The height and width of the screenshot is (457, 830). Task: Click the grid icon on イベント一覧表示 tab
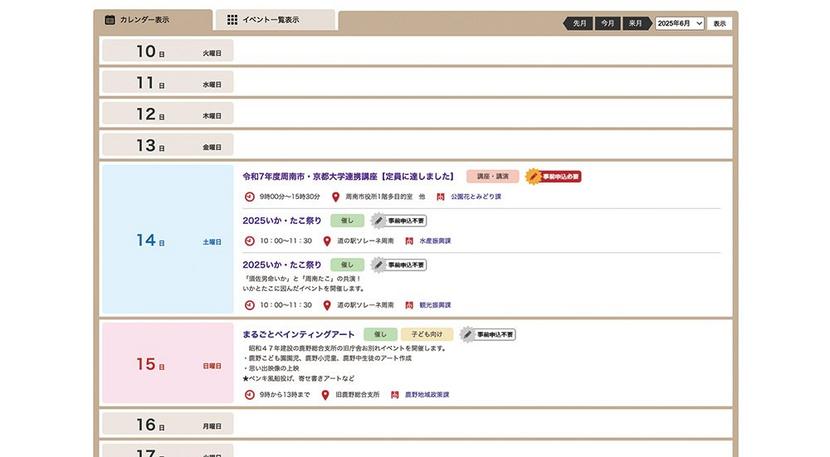[232, 20]
